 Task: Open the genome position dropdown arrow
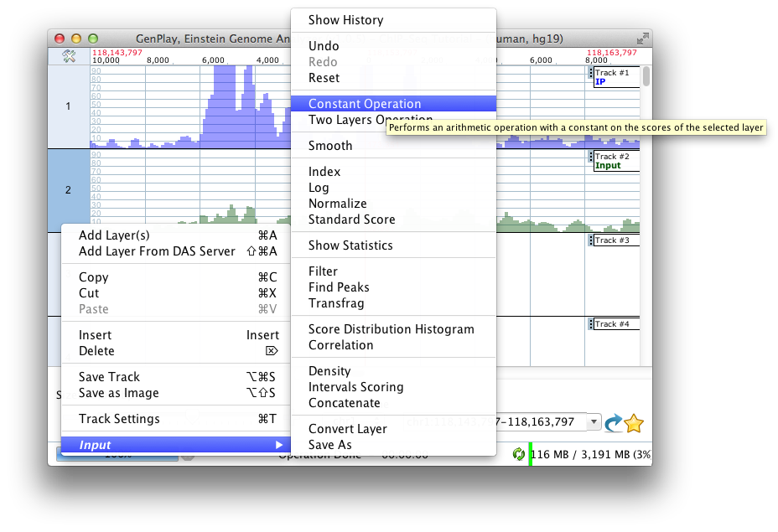coord(594,422)
